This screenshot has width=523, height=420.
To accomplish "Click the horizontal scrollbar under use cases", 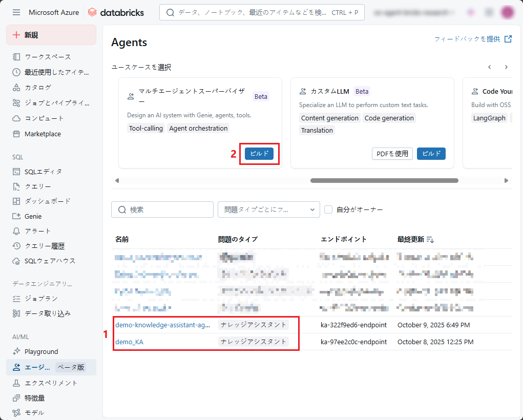I will (x=384, y=180).
